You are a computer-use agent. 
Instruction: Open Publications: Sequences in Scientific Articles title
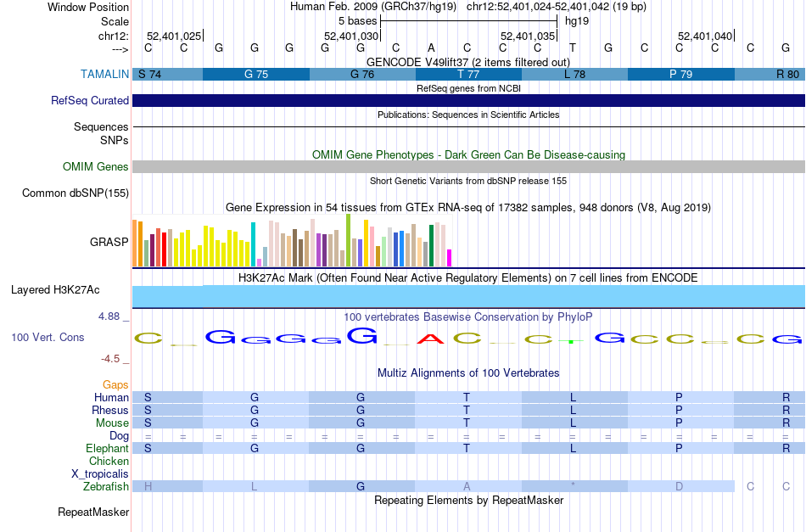[x=468, y=115]
